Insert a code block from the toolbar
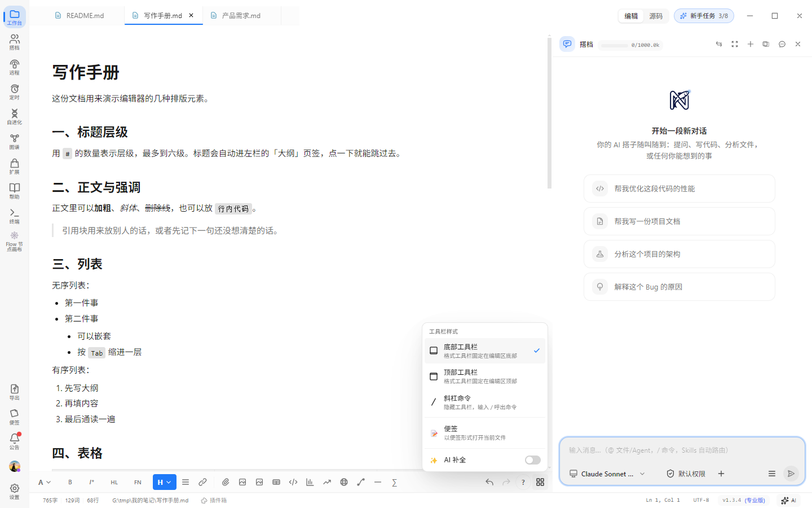Viewport: 812px width, 508px height. point(293,482)
